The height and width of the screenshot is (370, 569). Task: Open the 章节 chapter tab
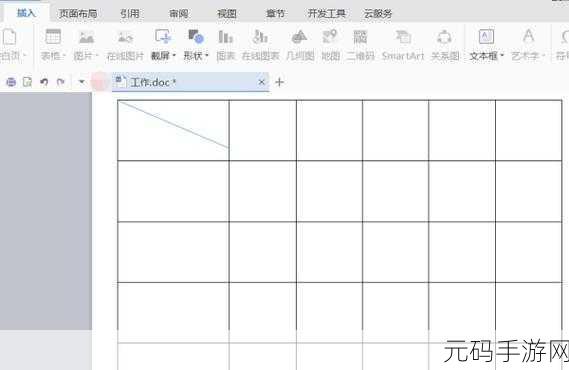pyautogui.click(x=275, y=14)
